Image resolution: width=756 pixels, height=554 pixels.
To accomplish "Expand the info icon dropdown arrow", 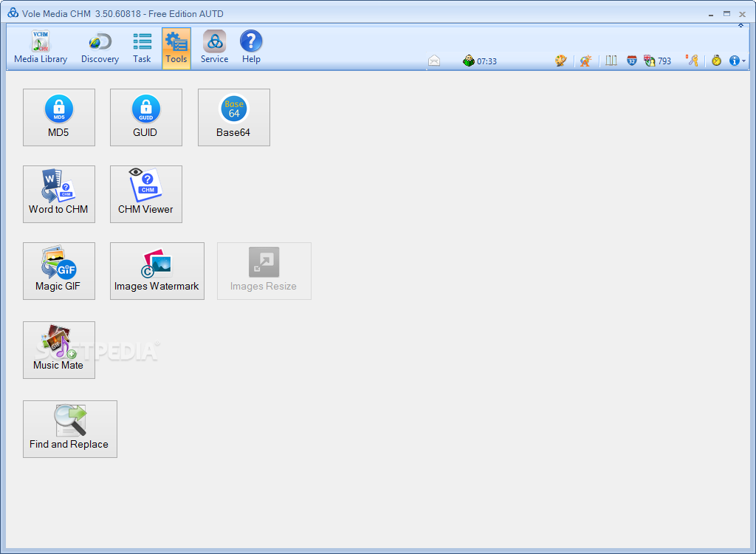I will click(x=744, y=61).
